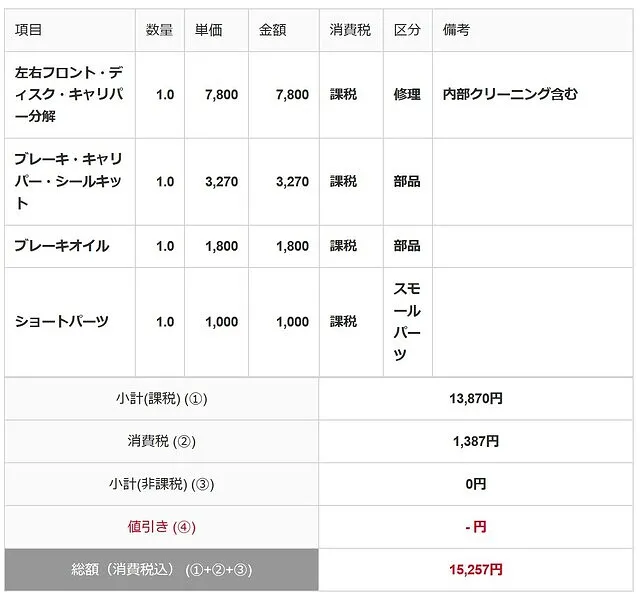Click the 7,800 unit price cell
Screen dimensions: 640x597
click(x=221, y=95)
